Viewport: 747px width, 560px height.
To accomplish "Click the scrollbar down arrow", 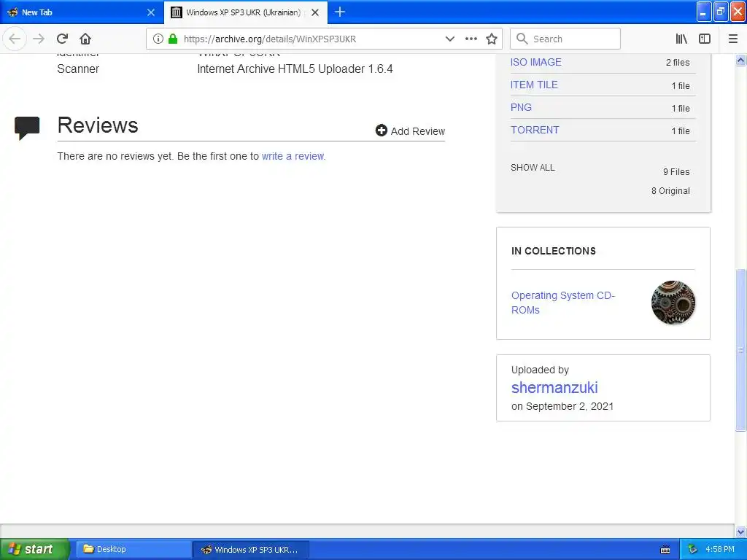I will coord(740,532).
